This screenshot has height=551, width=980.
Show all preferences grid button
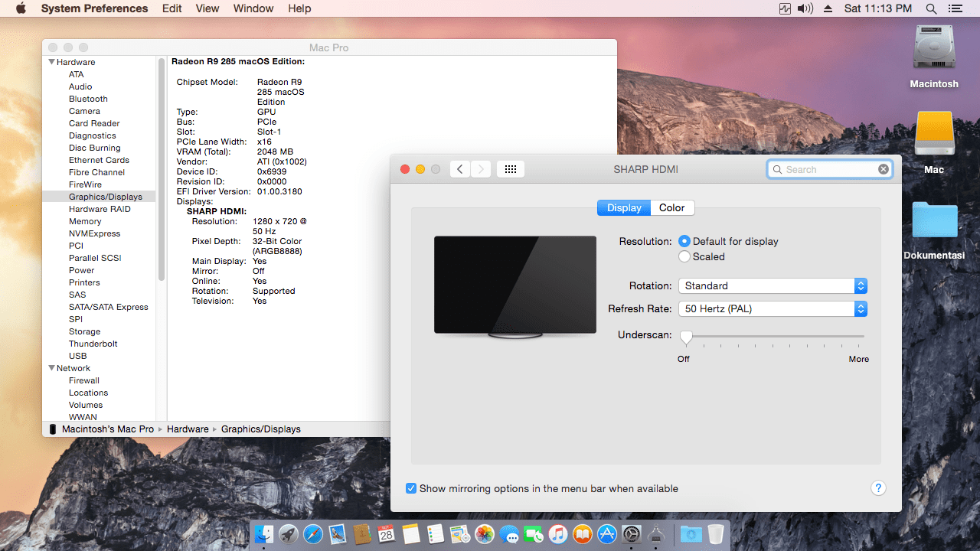pyautogui.click(x=511, y=169)
